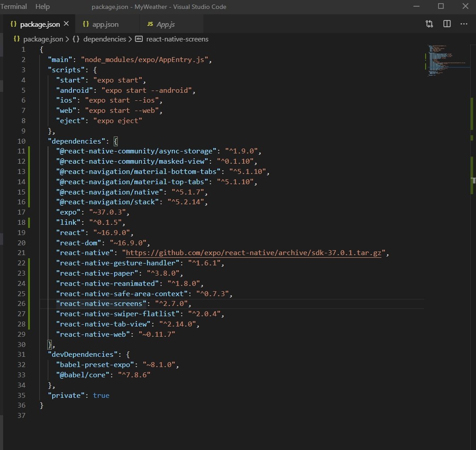Image resolution: width=476 pixels, height=450 pixels.
Task: Click the opening bracket after dependencies
Action: tap(116, 141)
